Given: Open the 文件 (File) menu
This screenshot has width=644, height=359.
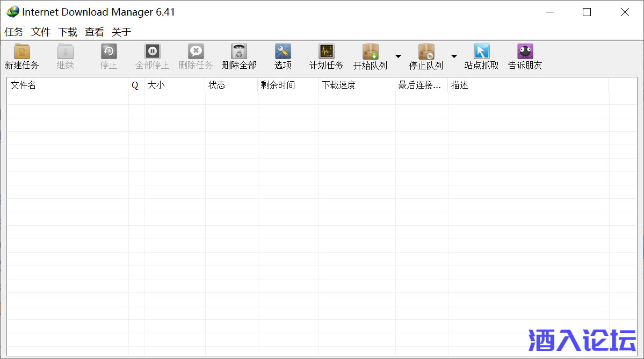Looking at the screenshot, I should click(41, 32).
